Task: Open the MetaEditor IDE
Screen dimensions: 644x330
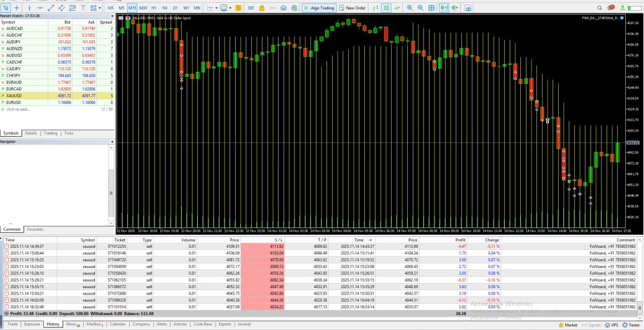Action: click(251, 8)
